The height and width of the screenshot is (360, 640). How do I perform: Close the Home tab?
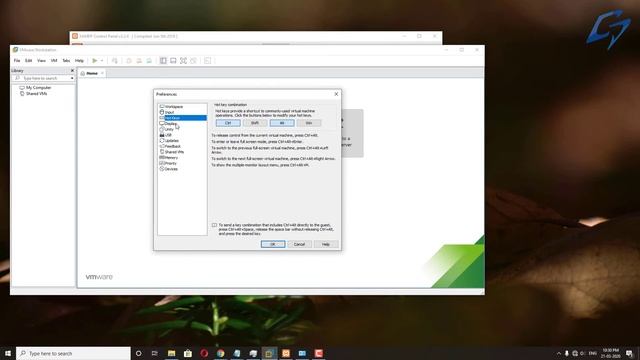(102, 73)
